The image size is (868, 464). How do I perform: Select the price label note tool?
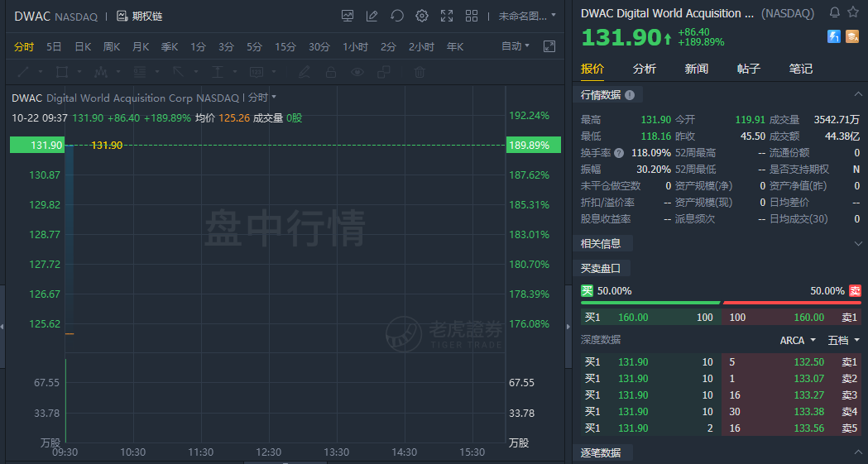point(257,72)
